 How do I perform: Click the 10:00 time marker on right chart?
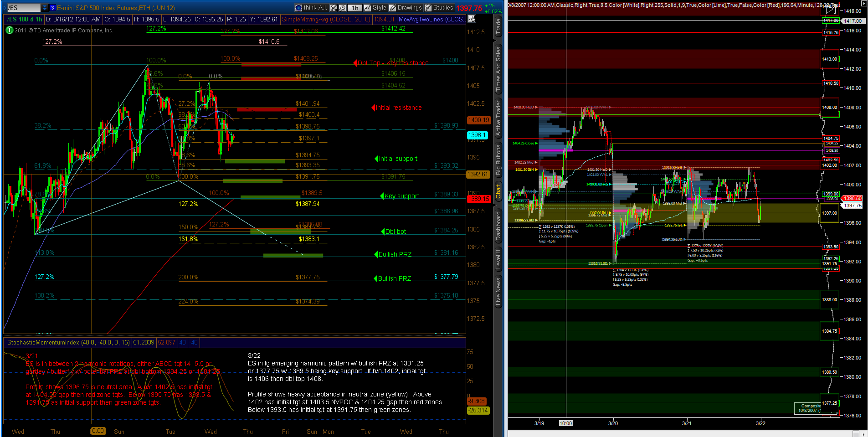pos(566,423)
